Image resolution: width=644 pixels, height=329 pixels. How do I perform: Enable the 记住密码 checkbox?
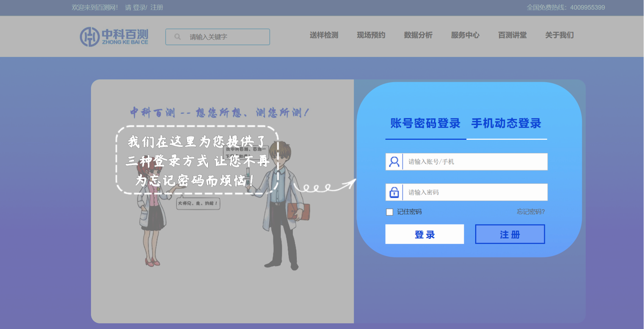pyautogui.click(x=390, y=212)
